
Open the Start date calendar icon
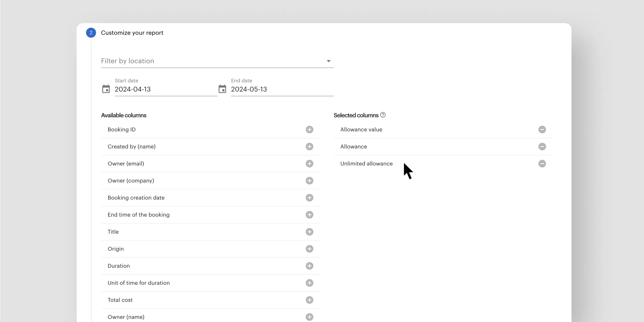pos(106,89)
